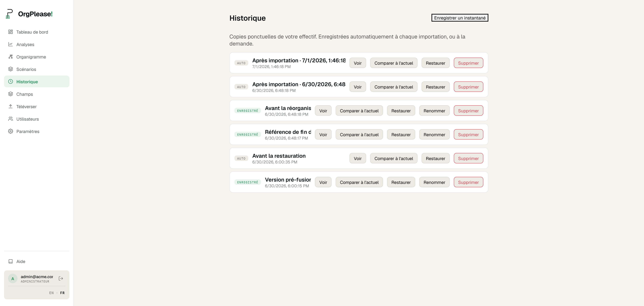Click the OrgPlease logo icon
Image resolution: width=644 pixels, height=306 pixels.
pos(9,14)
